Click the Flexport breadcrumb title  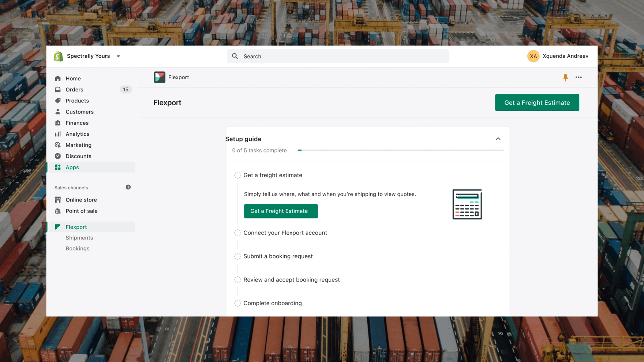(x=179, y=77)
